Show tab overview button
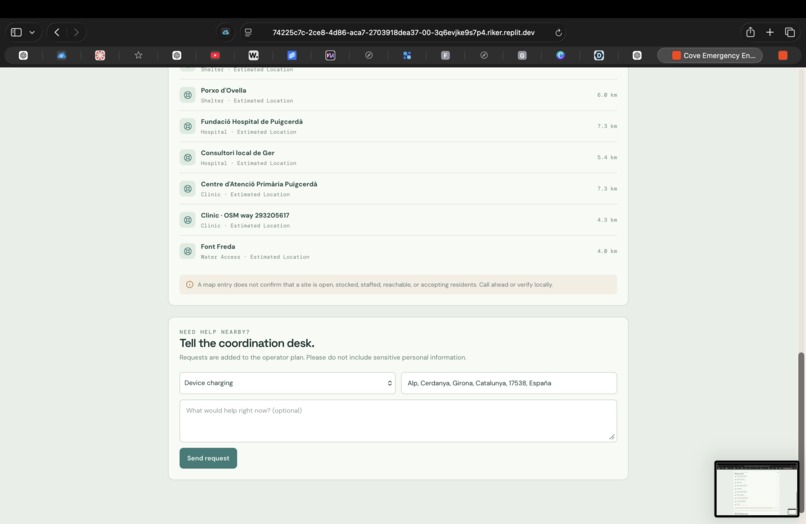Screen dimensions: 806x524 click(790, 32)
